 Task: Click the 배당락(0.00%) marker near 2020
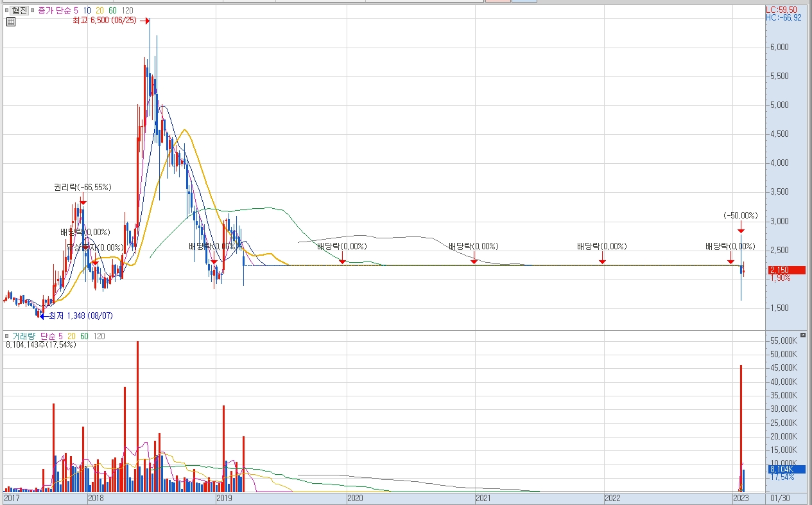(342, 246)
